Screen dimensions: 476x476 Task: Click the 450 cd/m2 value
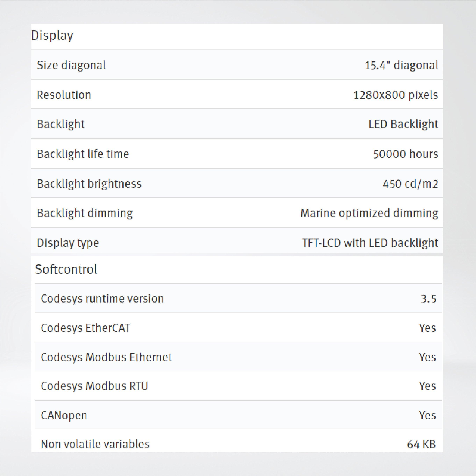(410, 184)
